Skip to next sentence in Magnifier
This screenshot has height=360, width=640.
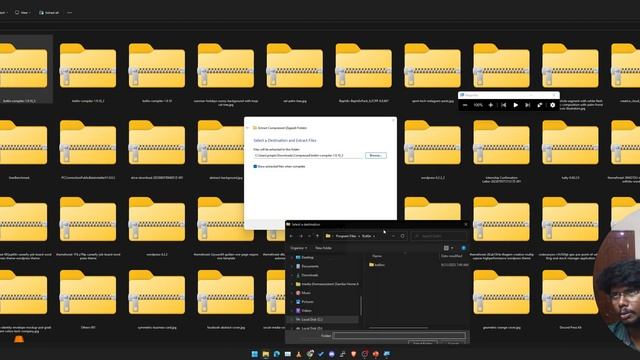[x=527, y=105]
